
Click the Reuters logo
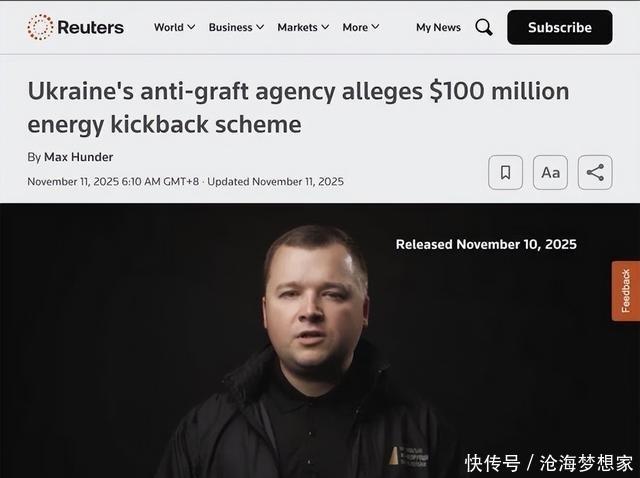75,27
